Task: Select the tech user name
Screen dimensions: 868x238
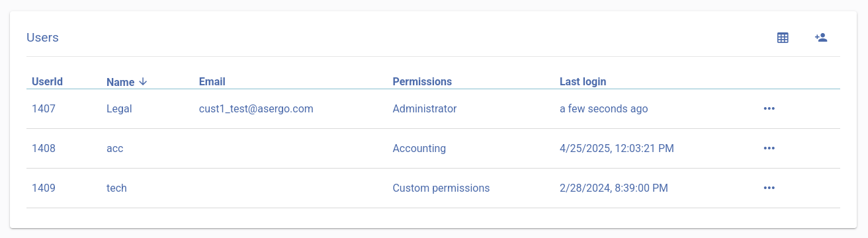Action: [116, 188]
